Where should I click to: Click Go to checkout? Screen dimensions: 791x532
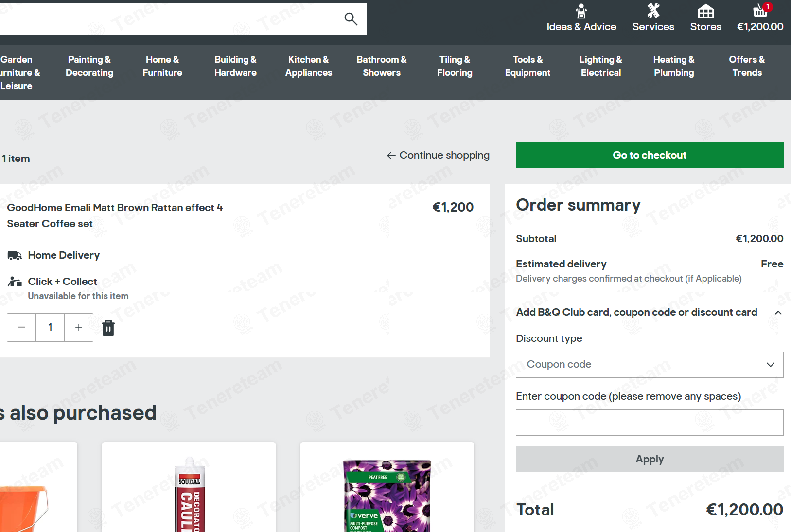(x=650, y=155)
